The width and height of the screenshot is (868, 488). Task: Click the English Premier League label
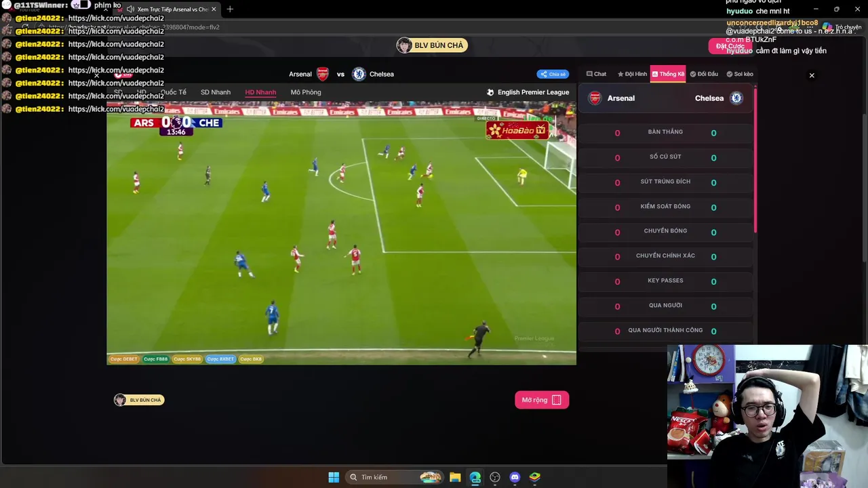point(528,92)
